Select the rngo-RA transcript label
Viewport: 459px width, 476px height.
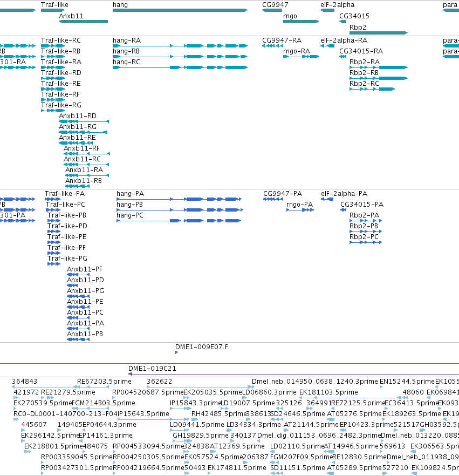pyautogui.click(x=297, y=51)
